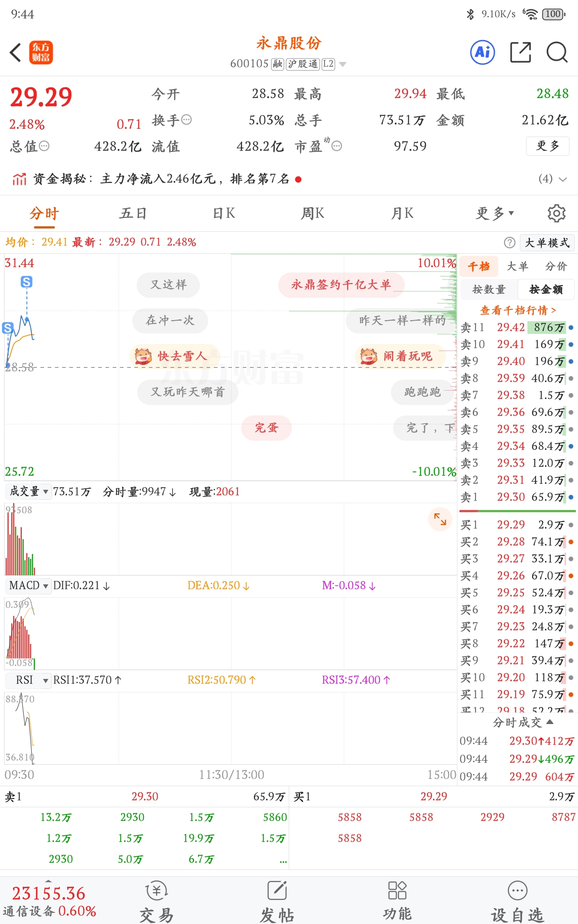The width and height of the screenshot is (578, 924).
Task: Tap the three dots in sell order queue
Action: coord(283,862)
